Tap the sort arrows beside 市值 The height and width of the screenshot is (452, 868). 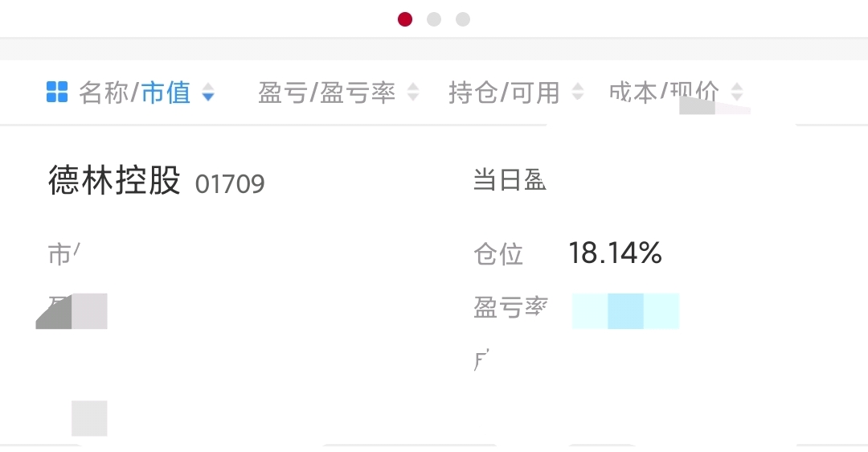pos(208,92)
